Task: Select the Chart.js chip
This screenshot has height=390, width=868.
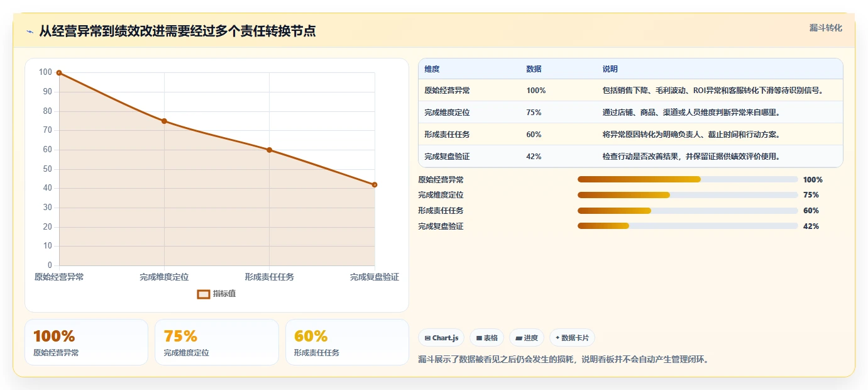Action: click(x=441, y=338)
